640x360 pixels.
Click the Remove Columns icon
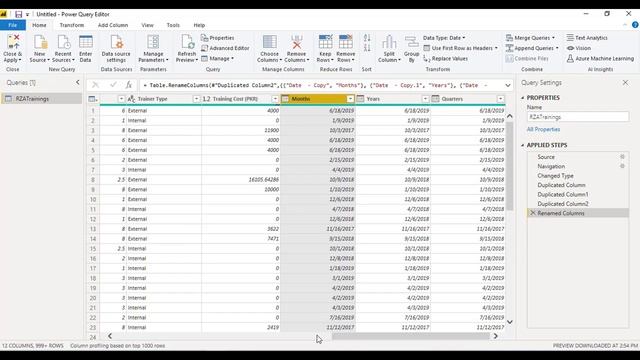pyautogui.click(x=297, y=42)
